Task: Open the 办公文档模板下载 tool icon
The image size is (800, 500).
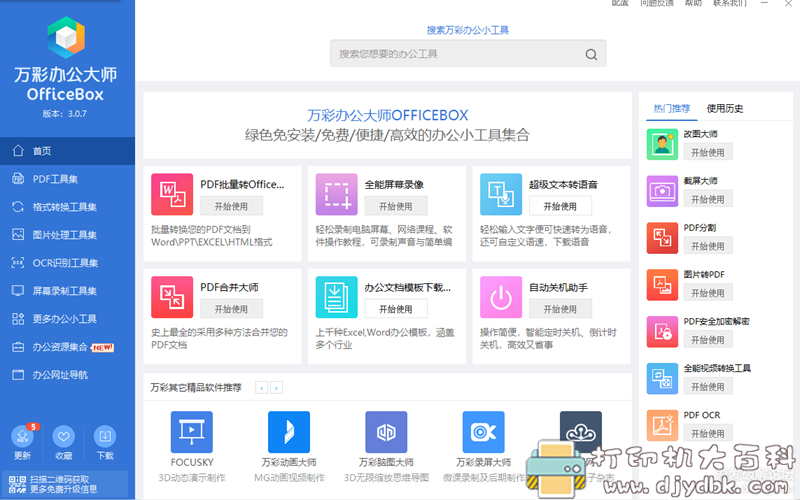Action: (336, 297)
